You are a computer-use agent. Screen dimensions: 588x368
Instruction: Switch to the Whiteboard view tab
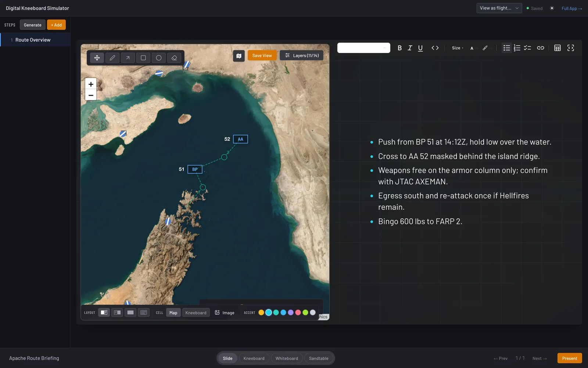pyautogui.click(x=287, y=358)
